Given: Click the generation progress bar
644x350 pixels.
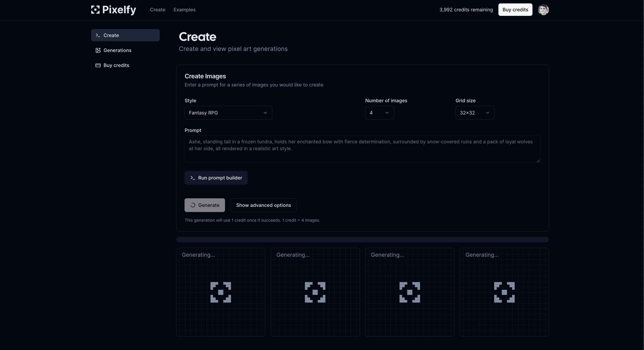Looking at the screenshot, I should (362, 240).
